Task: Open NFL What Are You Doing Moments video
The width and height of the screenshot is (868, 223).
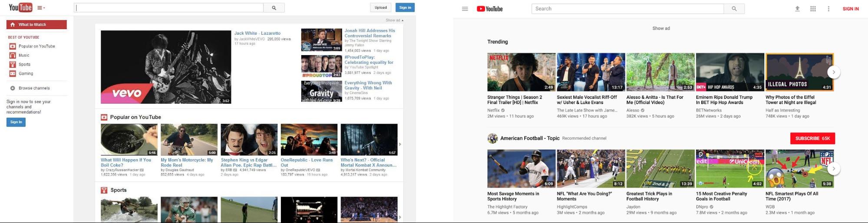Action: 591,169
